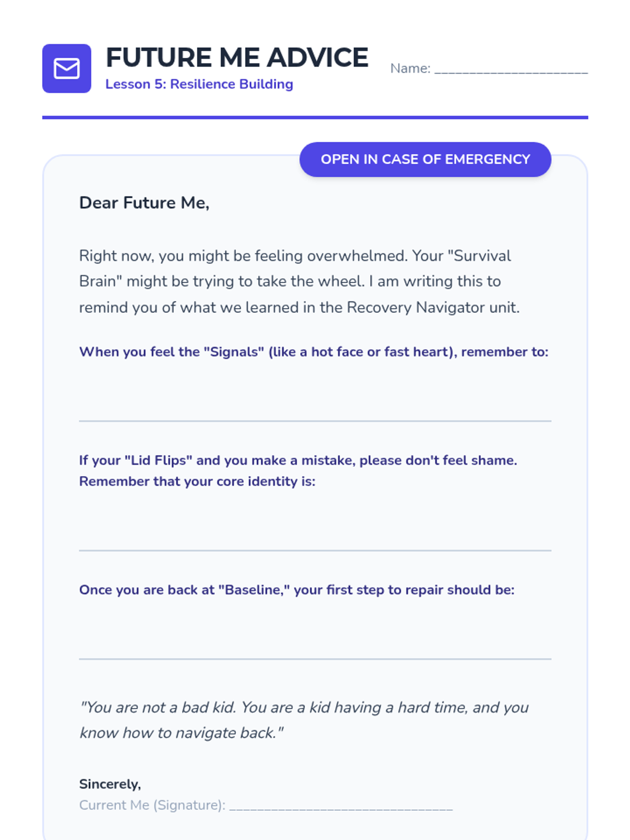The width and height of the screenshot is (630, 840).
Task: Click the Lid Flips prompt text
Action: click(x=298, y=460)
